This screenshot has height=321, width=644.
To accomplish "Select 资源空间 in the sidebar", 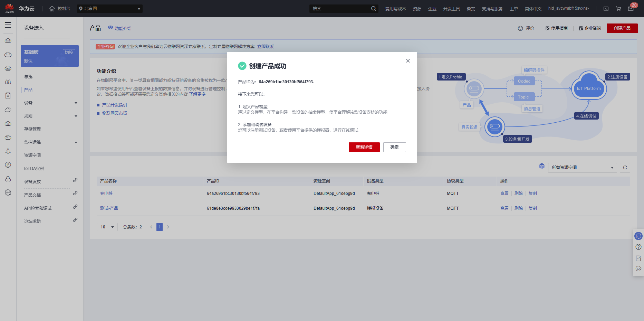I will pos(32,155).
